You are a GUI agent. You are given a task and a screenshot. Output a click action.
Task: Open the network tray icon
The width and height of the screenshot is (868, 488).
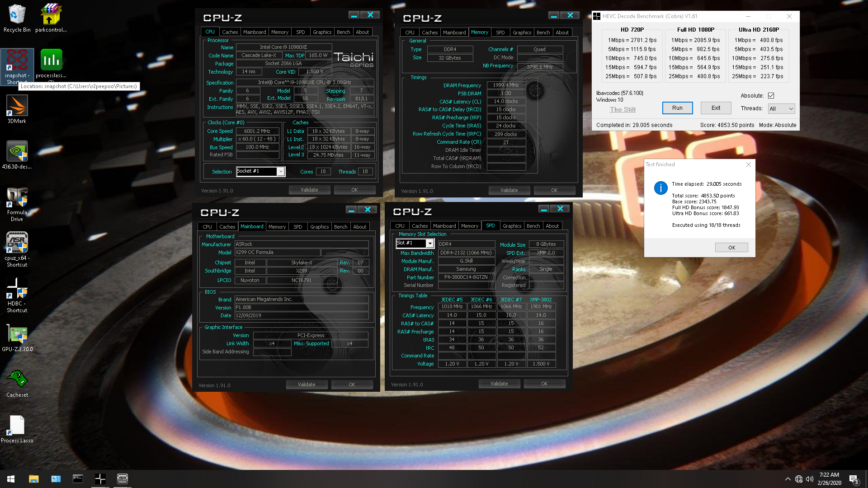click(x=799, y=479)
